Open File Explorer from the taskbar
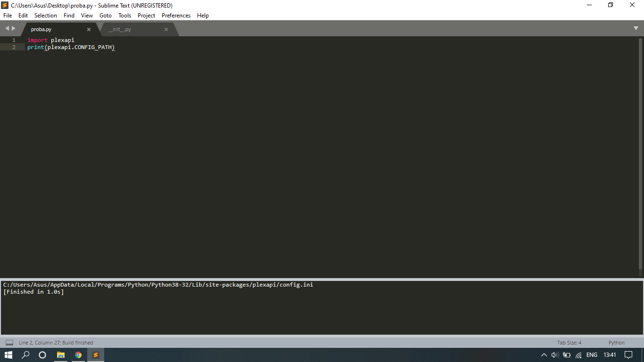644x362 pixels. [x=61, y=354]
